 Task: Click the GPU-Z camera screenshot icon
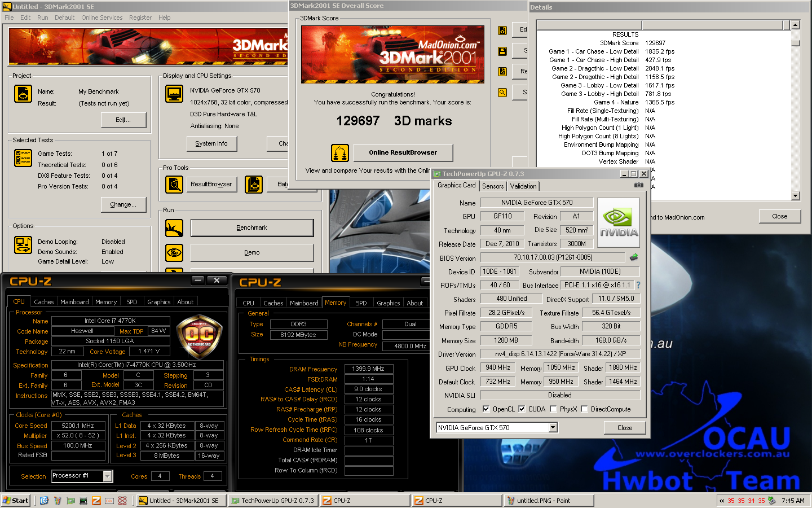coord(638,185)
